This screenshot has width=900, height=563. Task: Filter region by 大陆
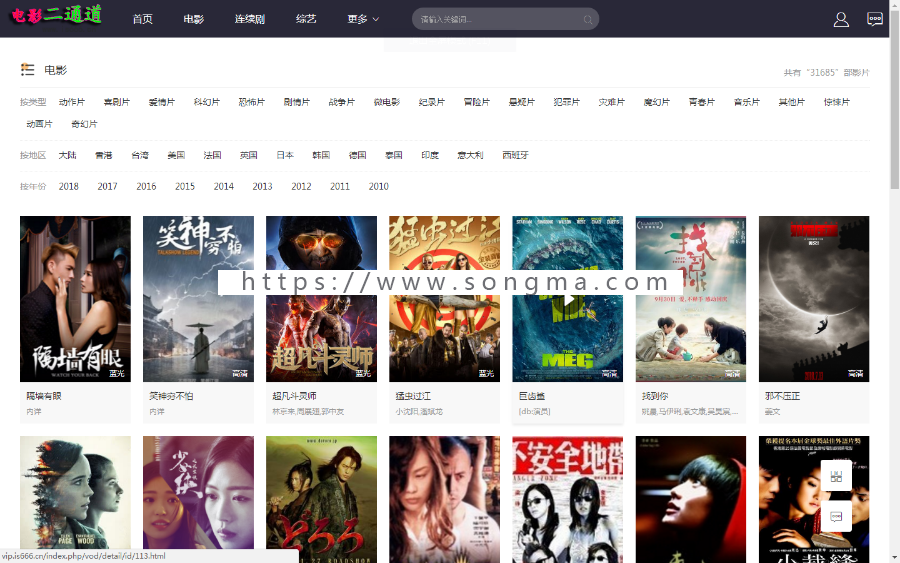[x=67, y=156]
